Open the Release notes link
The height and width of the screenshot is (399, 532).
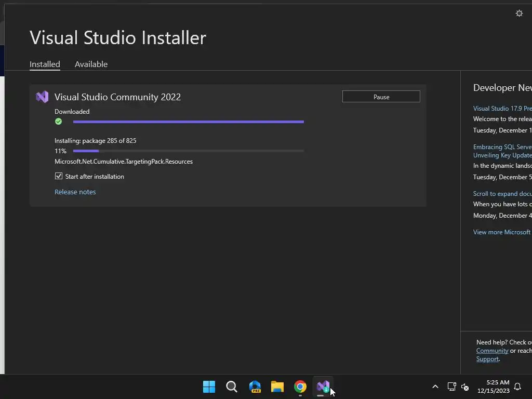click(x=75, y=192)
